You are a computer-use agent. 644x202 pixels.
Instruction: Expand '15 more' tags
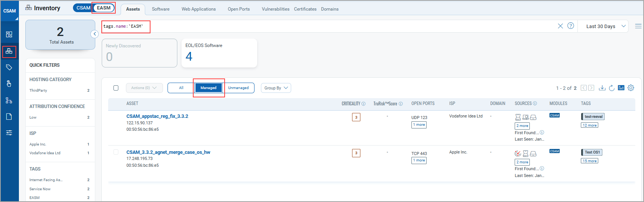[x=590, y=161]
